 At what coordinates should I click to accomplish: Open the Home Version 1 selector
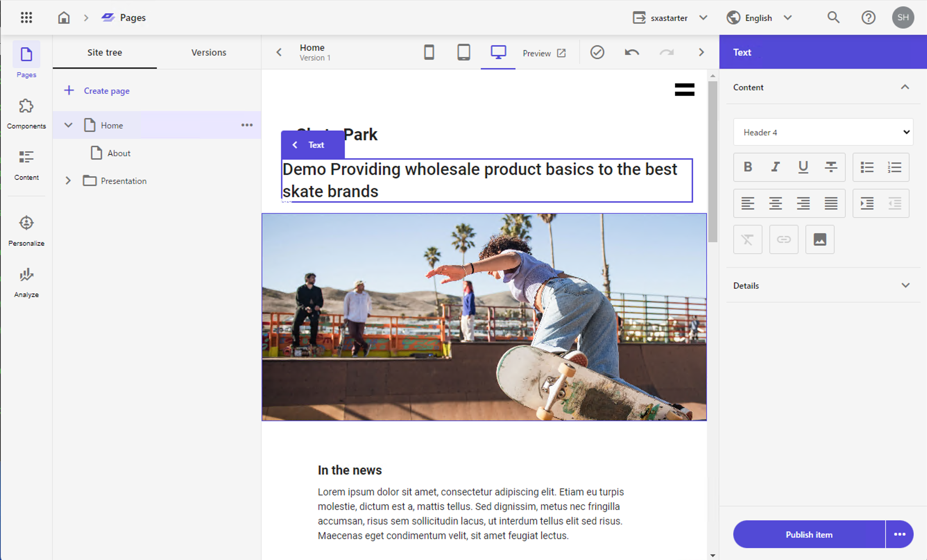315,52
